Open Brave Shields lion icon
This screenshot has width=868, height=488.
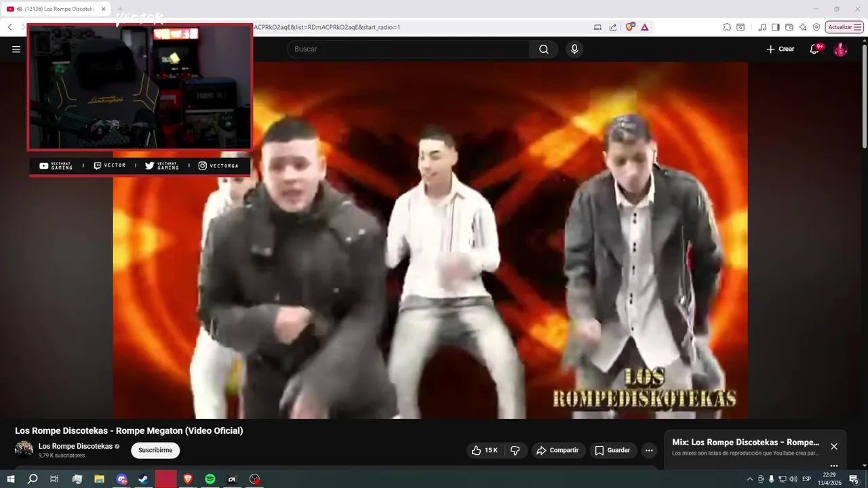point(629,27)
